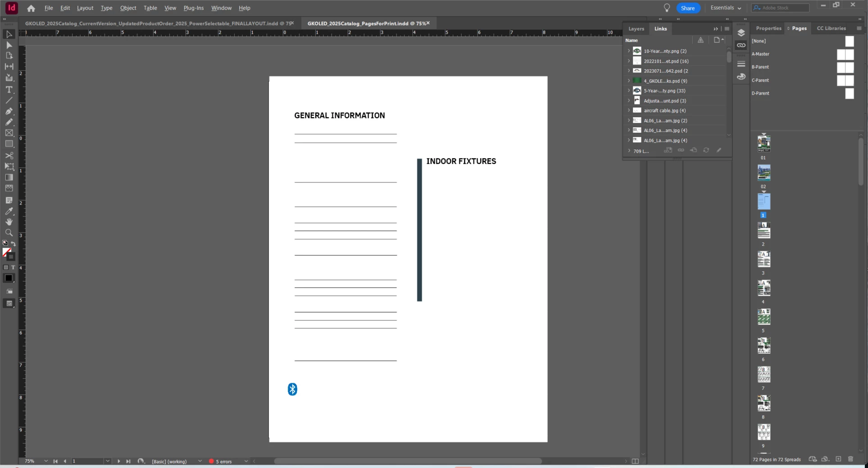Switch to the CC Libraries tab
868x468 pixels.
(831, 28)
